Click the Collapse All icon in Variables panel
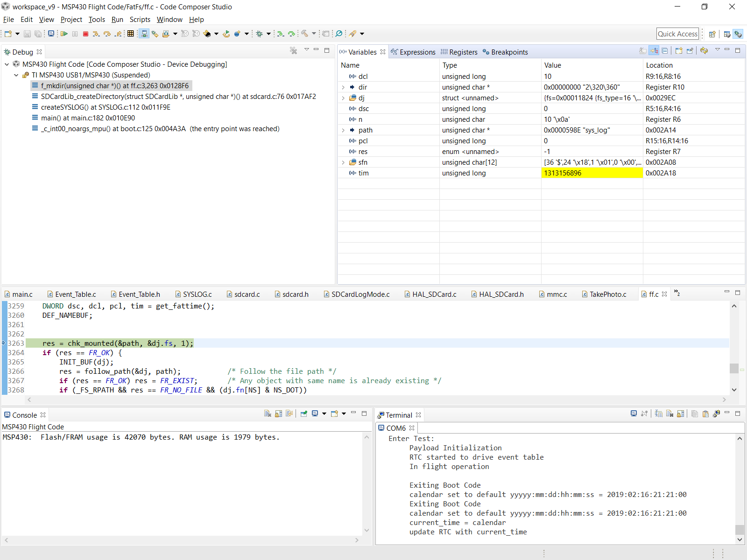747x560 pixels. tap(665, 51)
